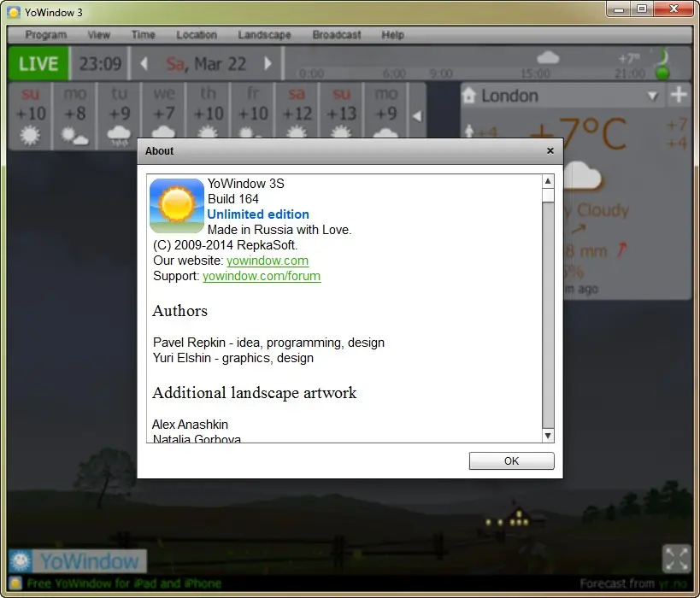Click the Additional landscape artwork heading
Viewport: 700px width, 598px height.
tap(255, 393)
